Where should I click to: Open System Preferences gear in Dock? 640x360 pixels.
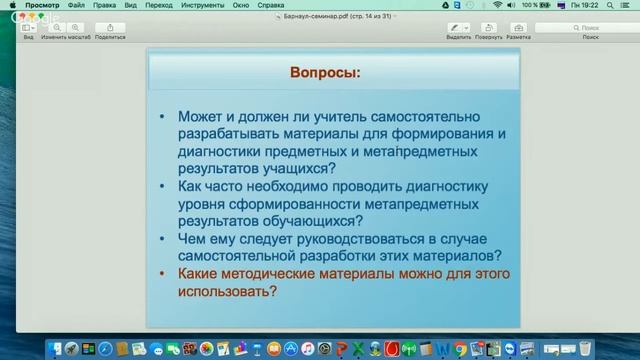click(x=325, y=349)
